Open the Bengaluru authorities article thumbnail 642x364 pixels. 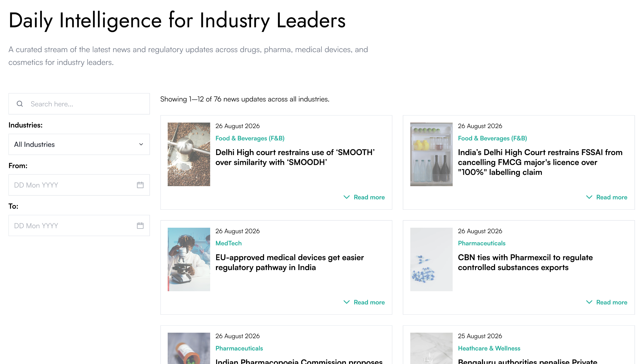[431, 348]
